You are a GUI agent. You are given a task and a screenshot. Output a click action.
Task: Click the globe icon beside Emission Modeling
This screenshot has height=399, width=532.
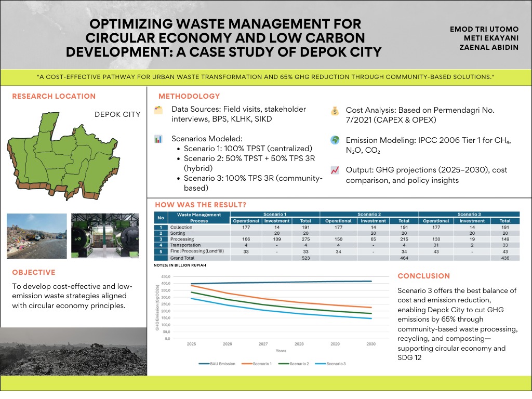click(x=335, y=140)
